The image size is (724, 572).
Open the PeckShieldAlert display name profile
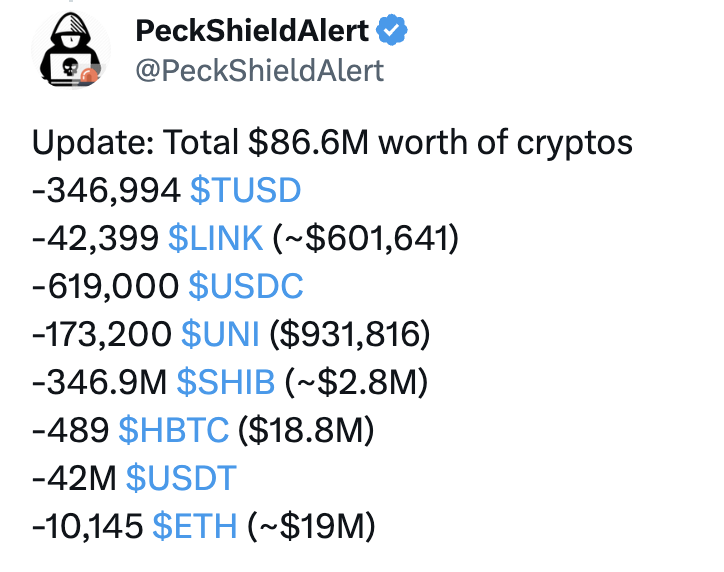tap(252, 30)
